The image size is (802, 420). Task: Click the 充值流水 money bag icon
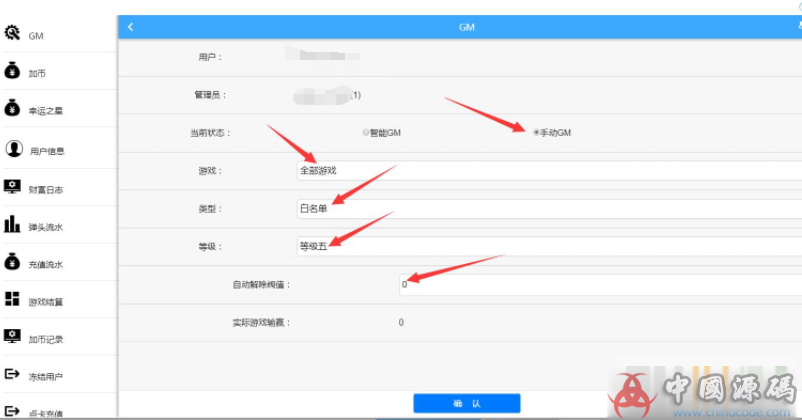(12, 261)
